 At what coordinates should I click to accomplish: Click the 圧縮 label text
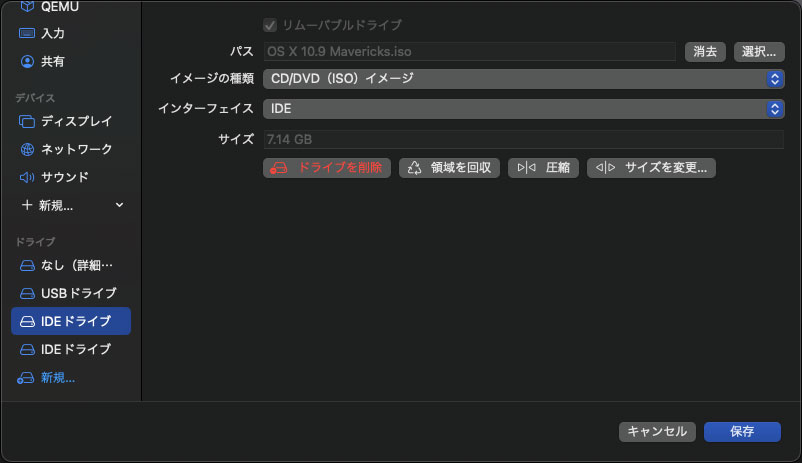click(x=558, y=168)
